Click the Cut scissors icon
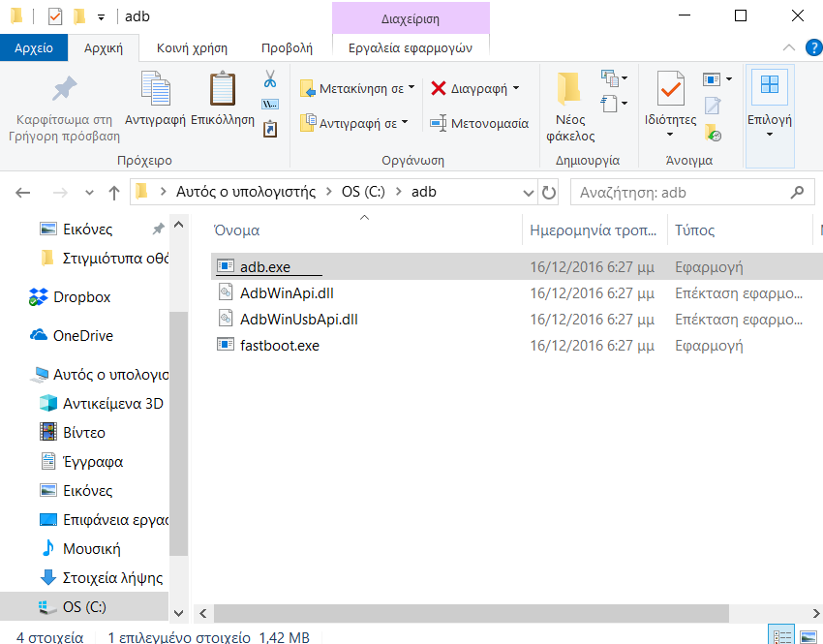The image size is (823, 644). point(270,78)
